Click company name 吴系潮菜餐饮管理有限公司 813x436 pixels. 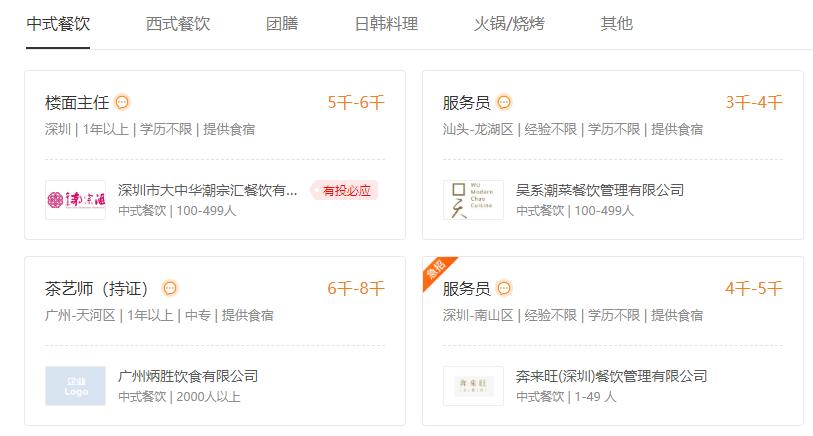[600, 190]
